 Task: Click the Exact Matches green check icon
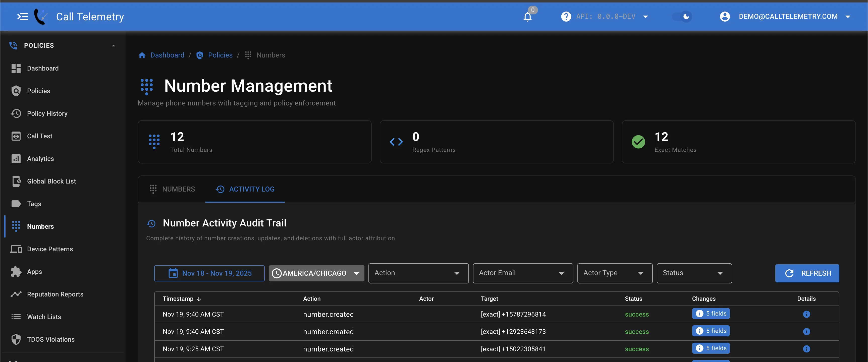[638, 142]
